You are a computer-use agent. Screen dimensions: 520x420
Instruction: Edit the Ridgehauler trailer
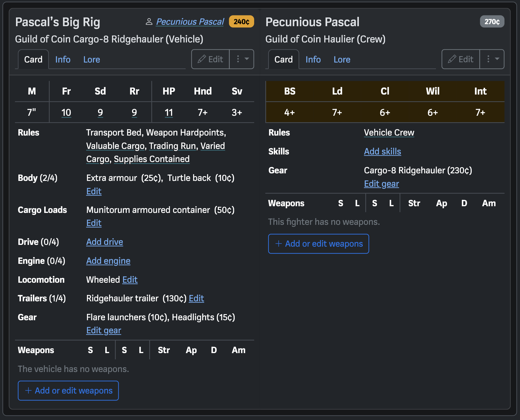pyautogui.click(x=196, y=298)
